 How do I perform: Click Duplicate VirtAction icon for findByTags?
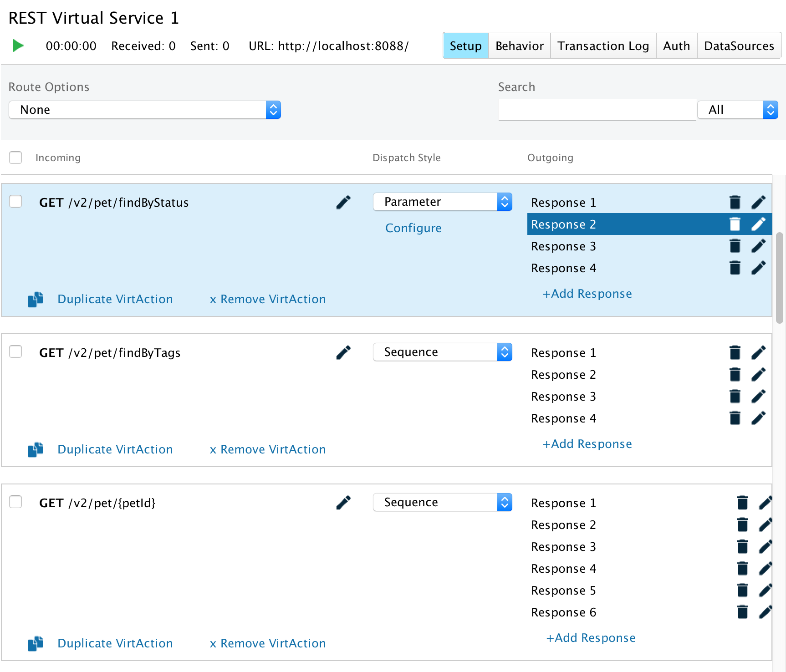36,449
